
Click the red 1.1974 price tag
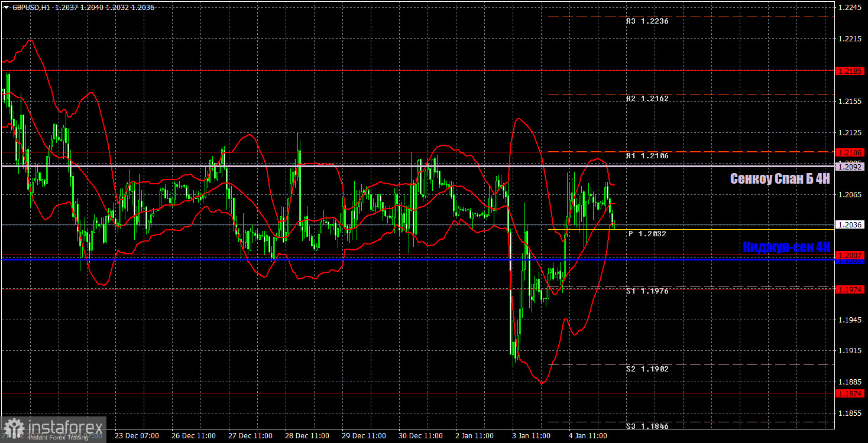[x=850, y=289]
